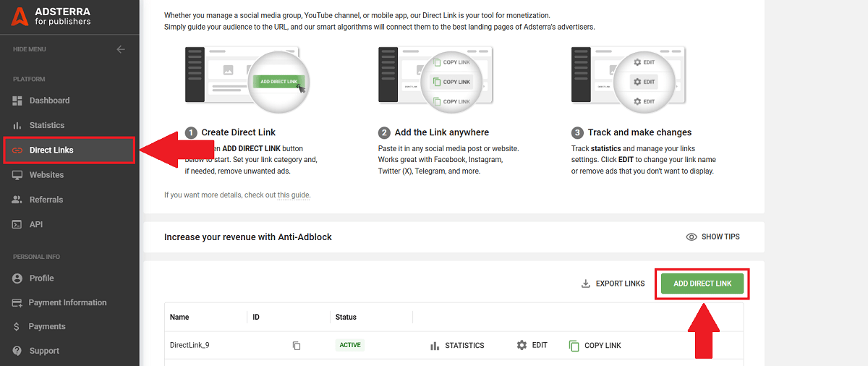Click the export download arrow icon

(586, 284)
